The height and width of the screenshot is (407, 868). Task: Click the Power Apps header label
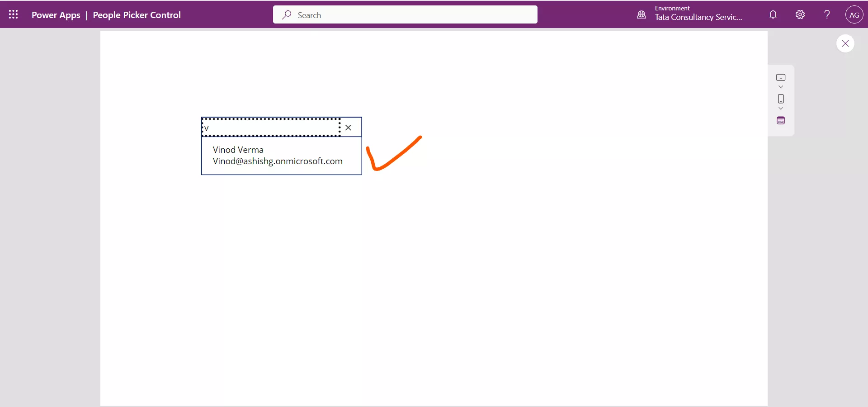(x=56, y=14)
